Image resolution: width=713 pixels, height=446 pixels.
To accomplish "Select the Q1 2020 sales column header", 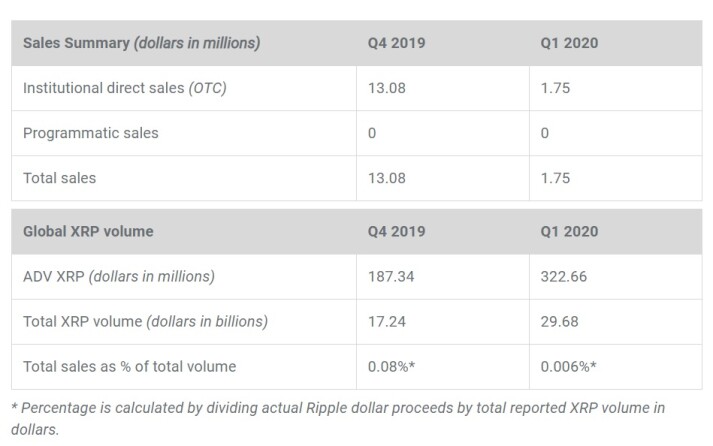I will (x=569, y=43).
